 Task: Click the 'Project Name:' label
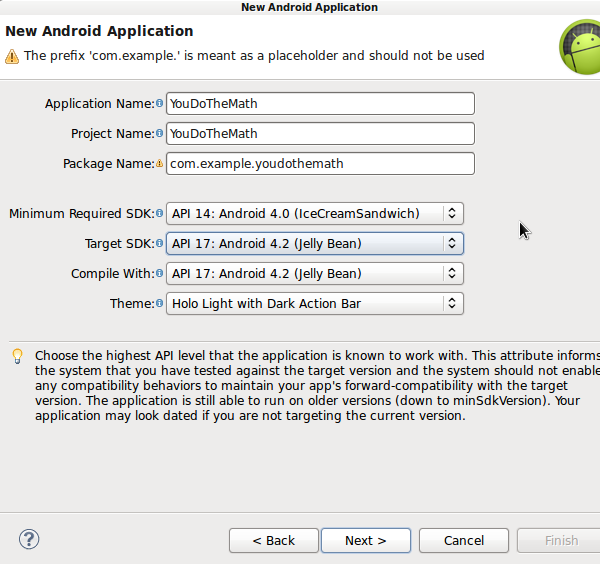[113, 134]
